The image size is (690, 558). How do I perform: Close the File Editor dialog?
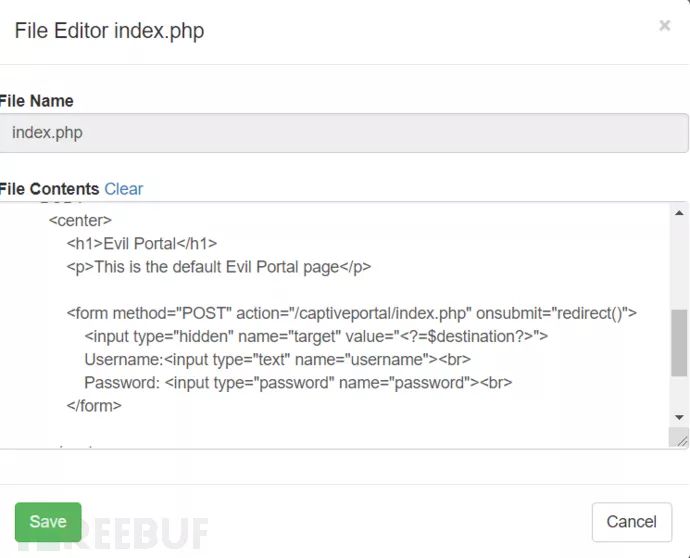click(x=665, y=26)
